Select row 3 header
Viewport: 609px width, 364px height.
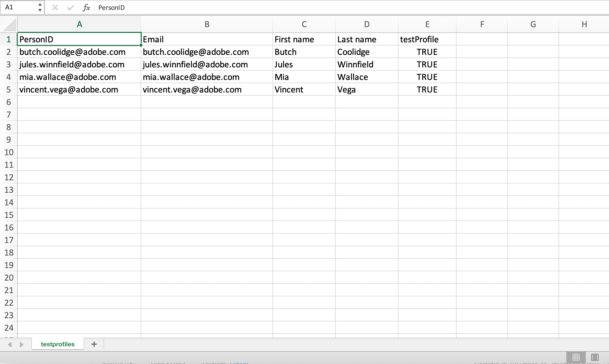[x=9, y=64]
